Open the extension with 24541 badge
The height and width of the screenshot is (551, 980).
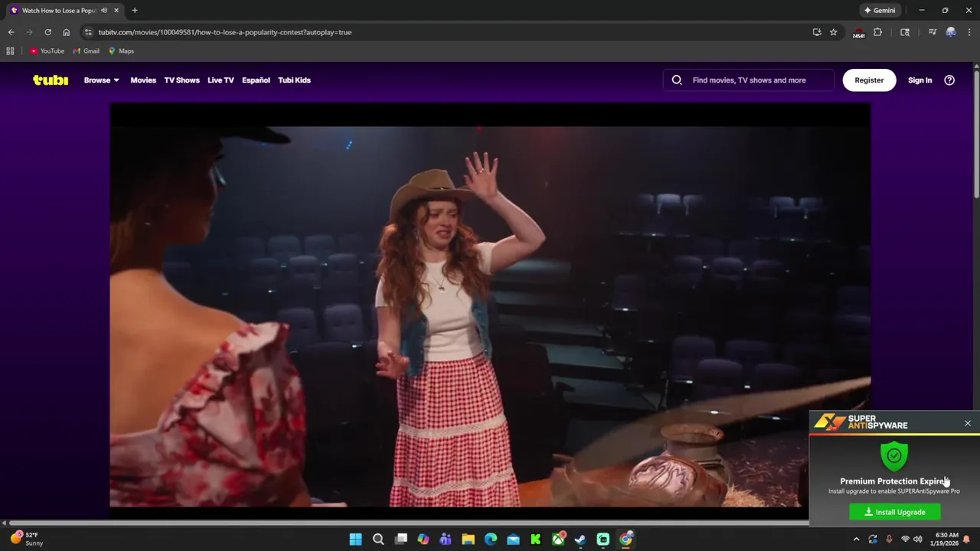[x=858, y=33]
